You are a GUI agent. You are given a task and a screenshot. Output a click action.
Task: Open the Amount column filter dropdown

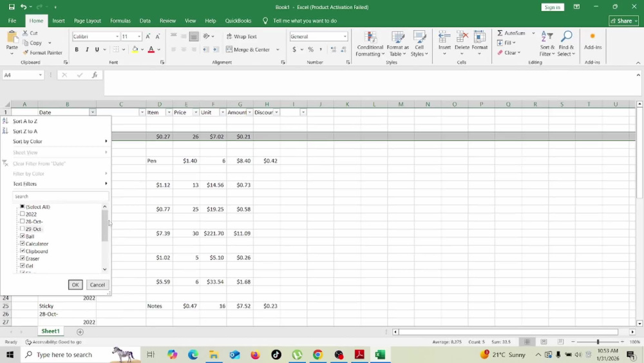click(249, 112)
